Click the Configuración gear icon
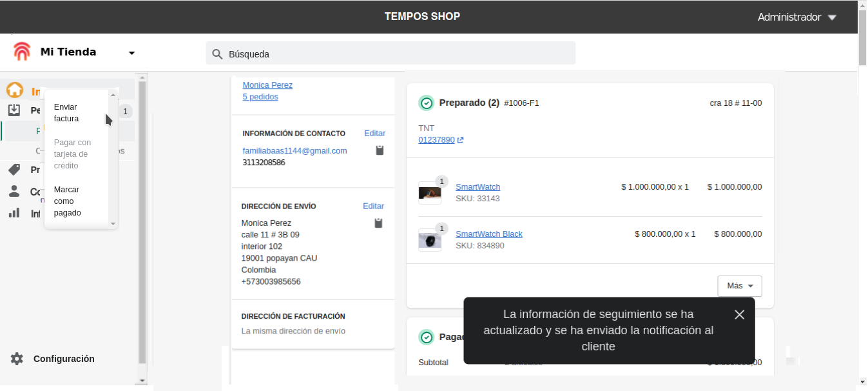The image size is (868, 391). (17, 359)
